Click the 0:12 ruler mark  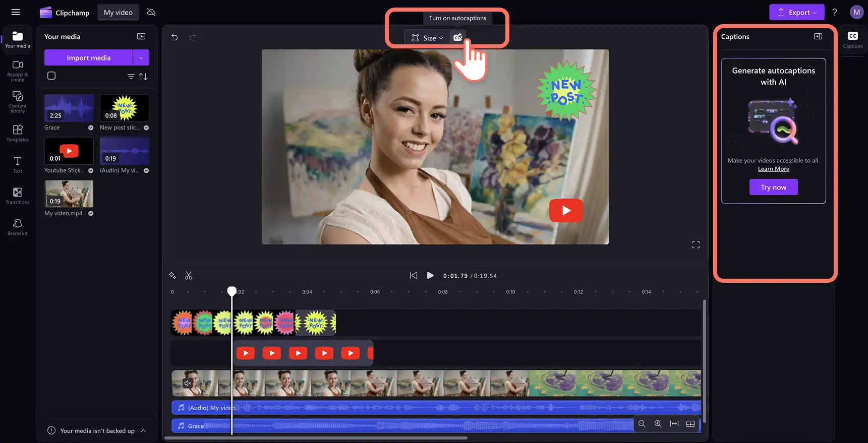tap(578, 292)
